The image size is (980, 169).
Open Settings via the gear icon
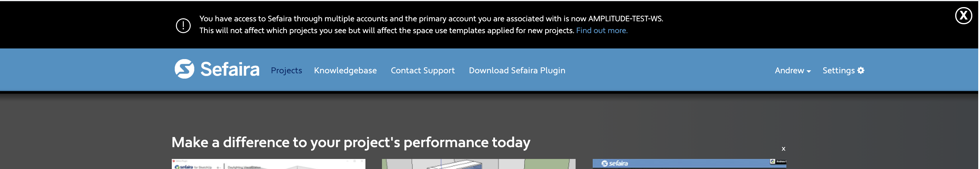861,70
